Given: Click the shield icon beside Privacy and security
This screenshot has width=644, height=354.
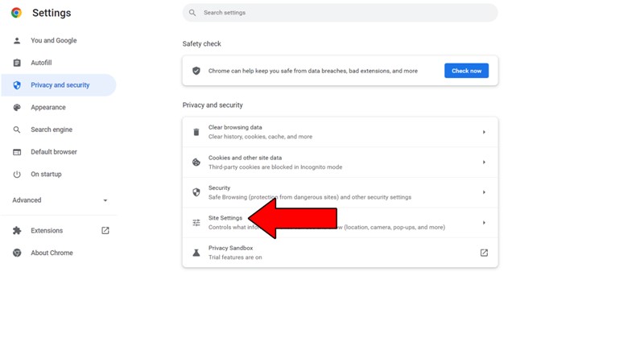Looking at the screenshot, I should pyautogui.click(x=17, y=85).
